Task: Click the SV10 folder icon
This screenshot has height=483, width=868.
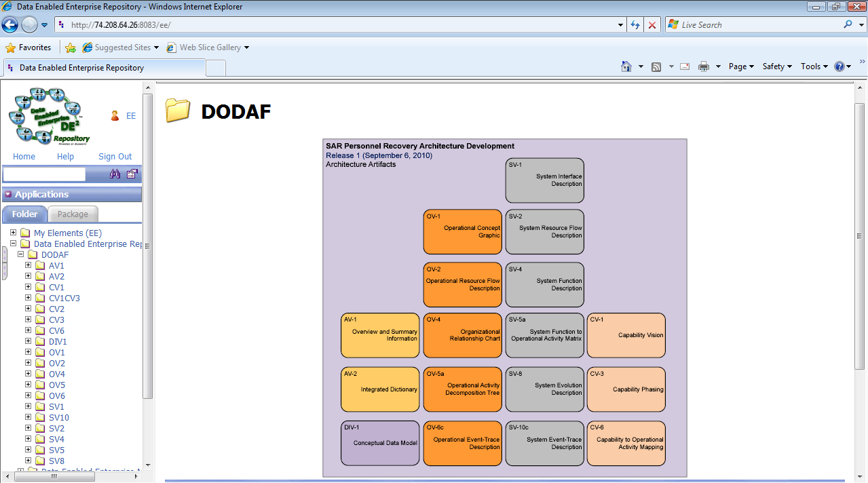Action: 40,418
